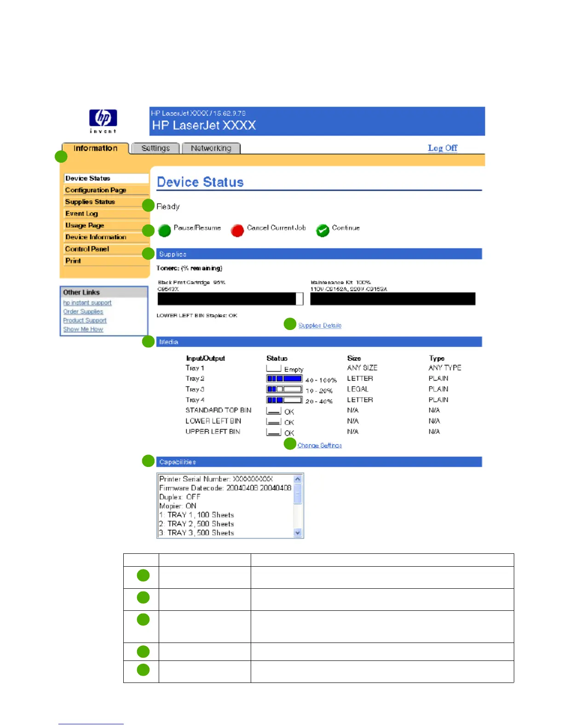Viewport: 563px width, 728px height.
Task: Switch to the Information tab
Action: pyautogui.click(x=95, y=148)
